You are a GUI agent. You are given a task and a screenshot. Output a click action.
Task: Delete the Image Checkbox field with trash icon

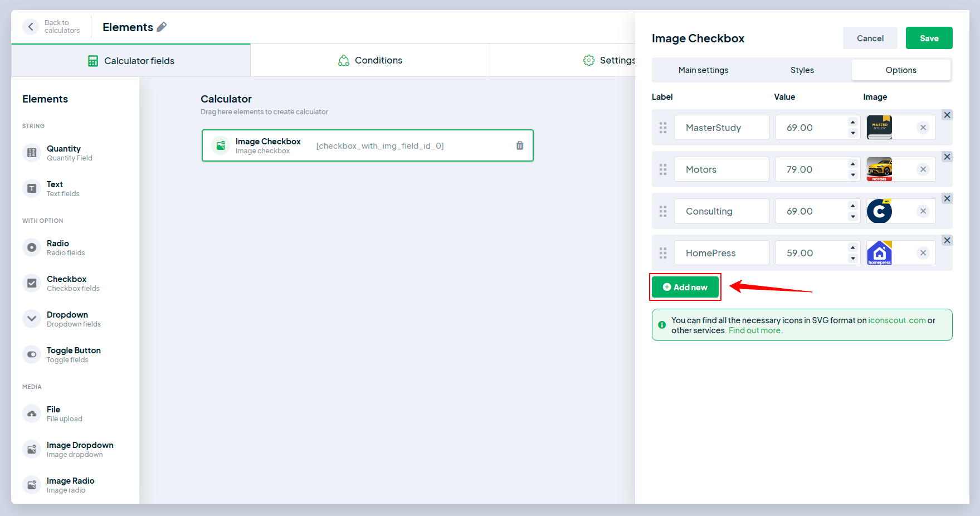(x=519, y=145)
